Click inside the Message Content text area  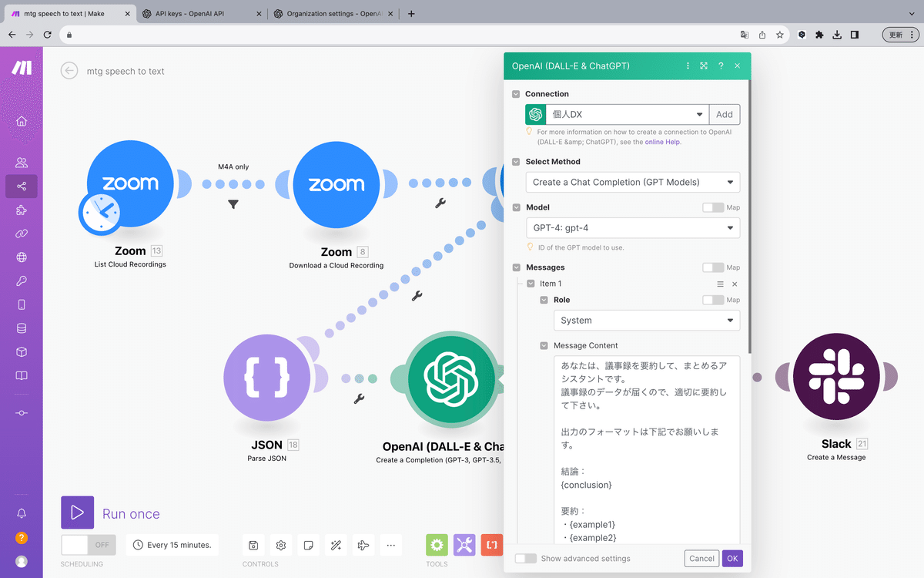click(x=647, y=449)
